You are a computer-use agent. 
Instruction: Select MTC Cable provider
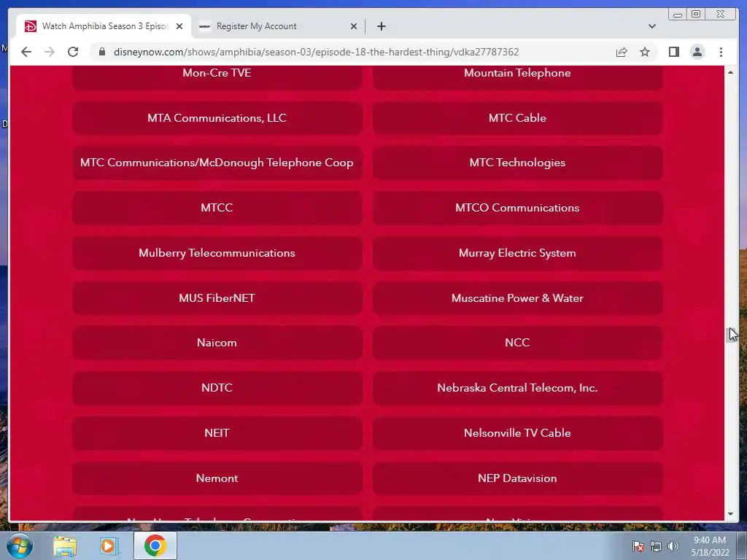517,118
